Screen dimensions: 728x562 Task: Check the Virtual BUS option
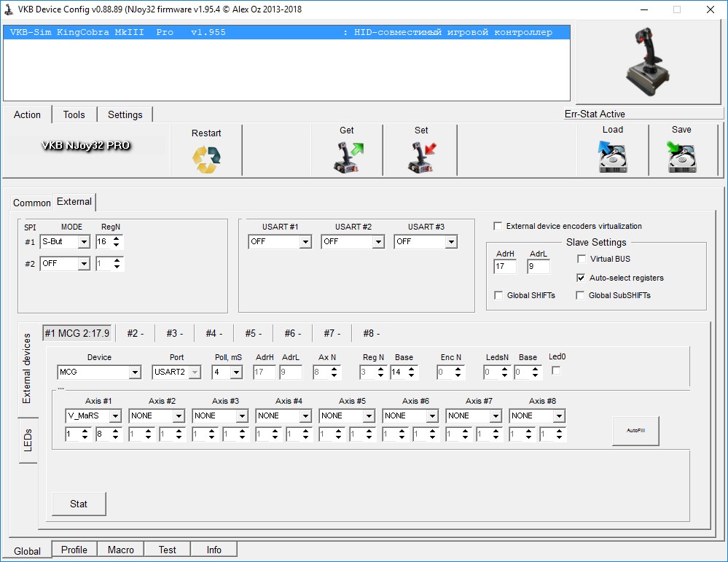click(581, 259)
